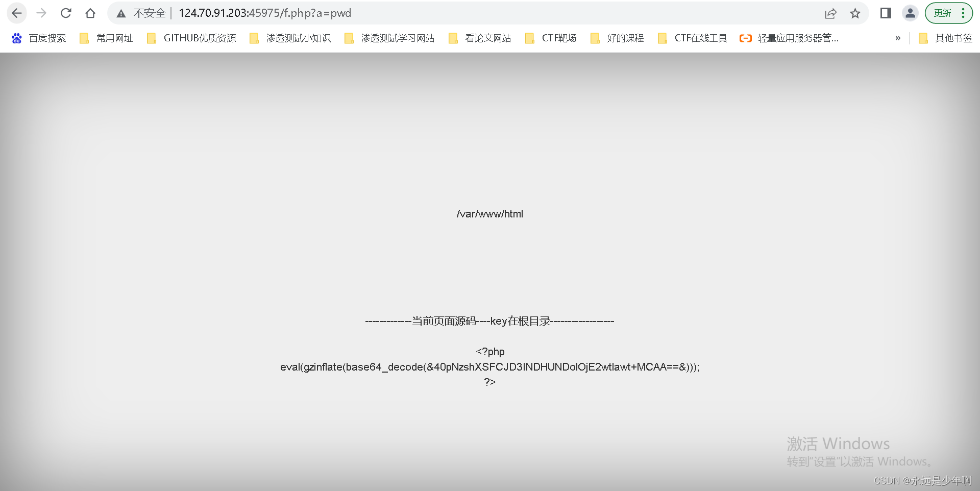The image size is (980, 491).
Task: Open the browser home page
Action: click(x=90, y=13)
